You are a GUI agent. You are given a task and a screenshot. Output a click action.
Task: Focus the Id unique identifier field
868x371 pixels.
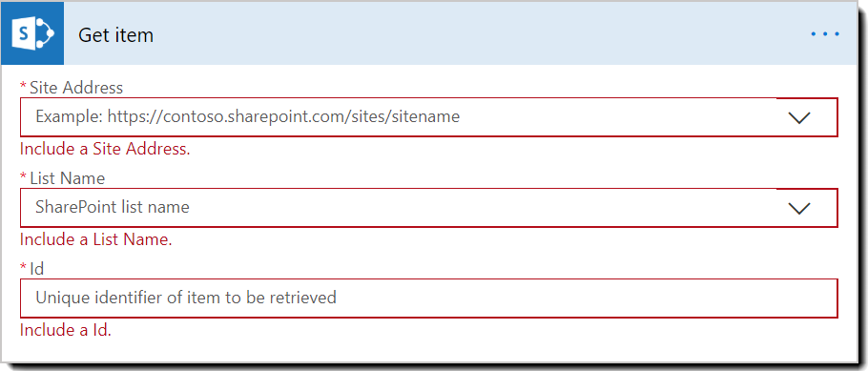pyautogui.click(x=429, y=298)
